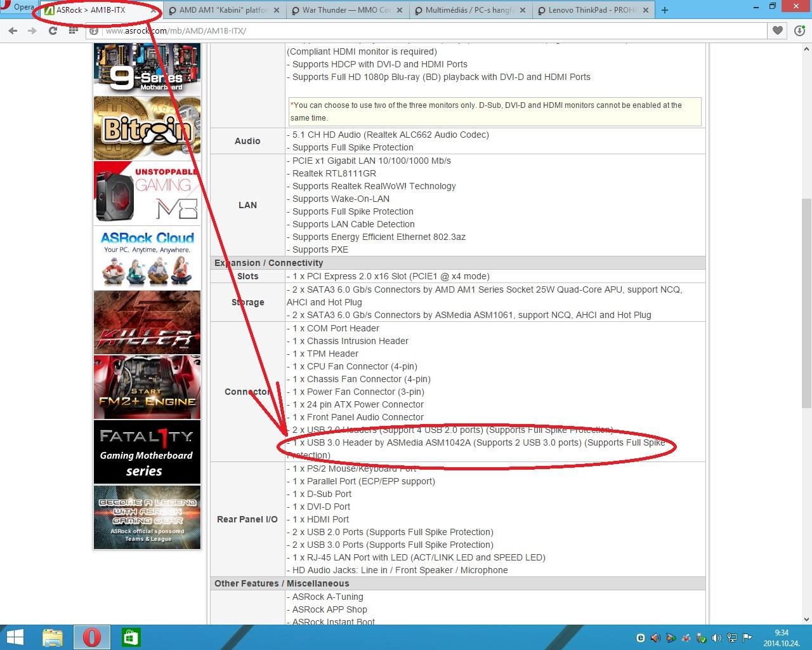Click the vertical scrollbar thumb
Viewport: 812px width, 650px height.
pyautogui.click(x=806, y=303)
